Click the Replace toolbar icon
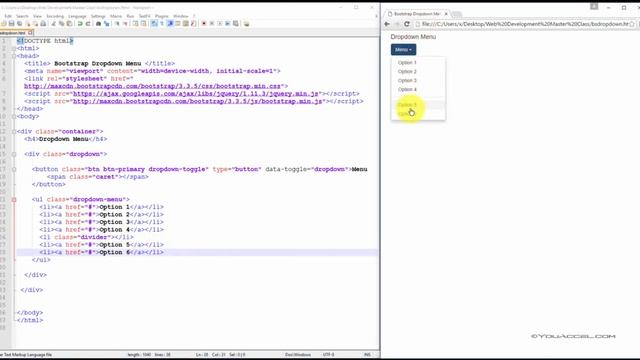640x360 pixels. pyautogui.click(x=107, y=24)
